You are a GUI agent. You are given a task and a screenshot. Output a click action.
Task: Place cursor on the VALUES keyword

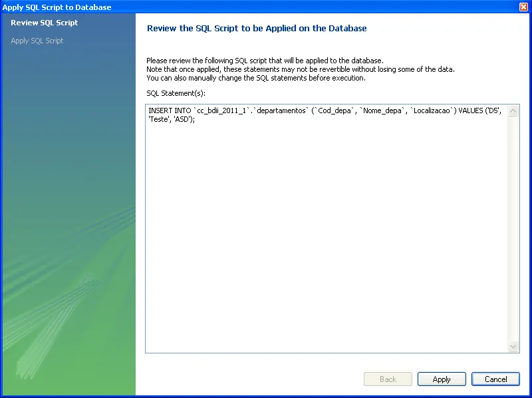click(471, 110)
